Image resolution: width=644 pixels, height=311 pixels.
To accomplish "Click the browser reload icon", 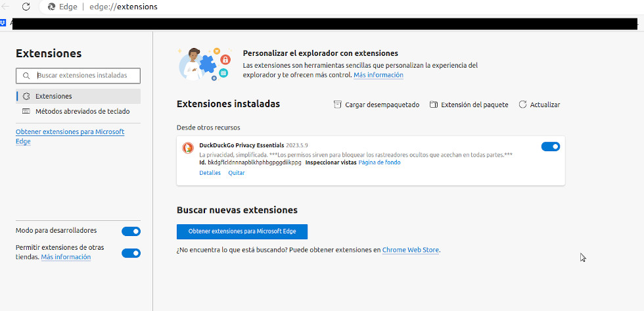I will coord(26,7).
